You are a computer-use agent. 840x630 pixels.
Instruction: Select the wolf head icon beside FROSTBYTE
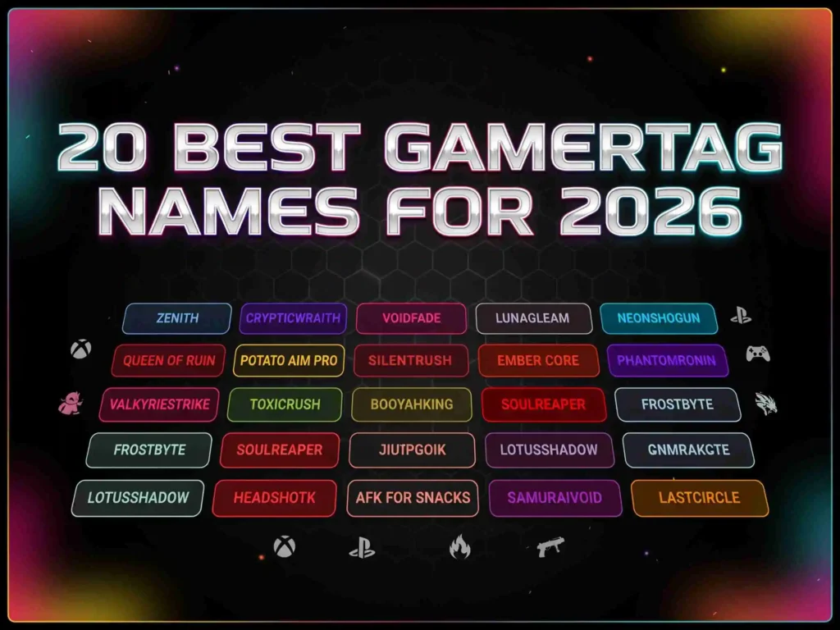pos(766,404)
